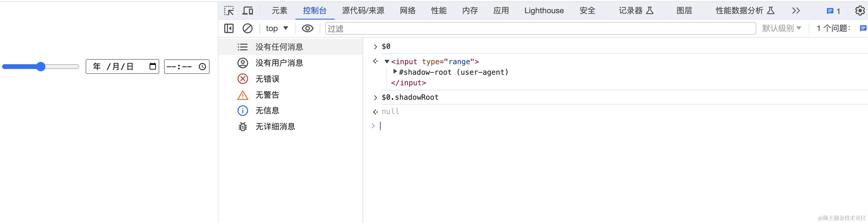Click the 1 个问题 issues link
This screenshot has width=868, height=223.
point(833,28)
